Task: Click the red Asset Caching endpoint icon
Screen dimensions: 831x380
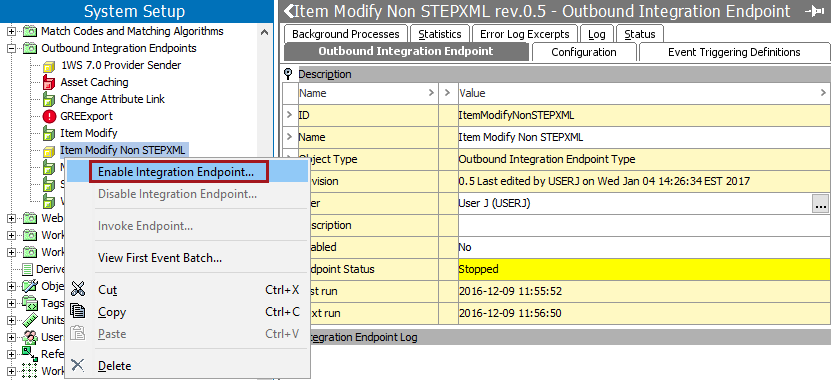Action: tap(49, 82)
